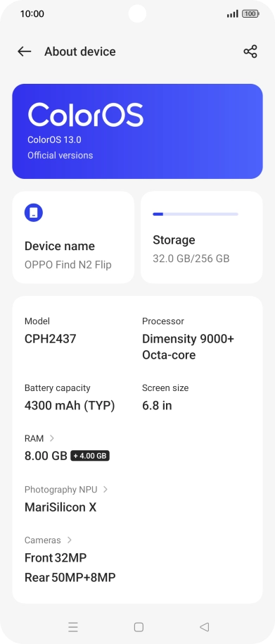Tap the MariSilicon X entry
Image resolution: width=275 pixels, height=644 pixels.
pos(60,507)
